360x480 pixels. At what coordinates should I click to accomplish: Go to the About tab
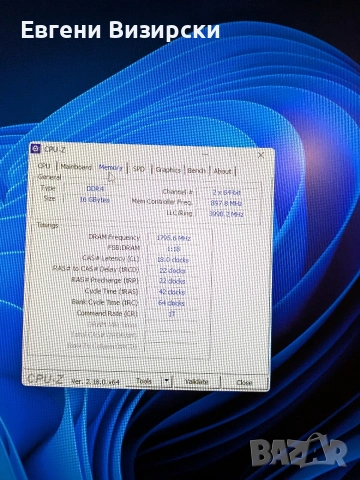point(222,171)
